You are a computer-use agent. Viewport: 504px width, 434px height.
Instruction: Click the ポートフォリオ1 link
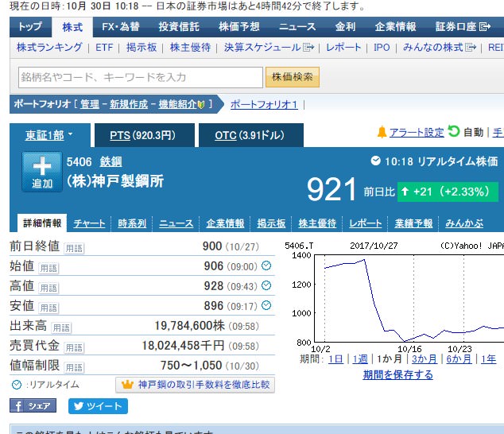(264, 104)
